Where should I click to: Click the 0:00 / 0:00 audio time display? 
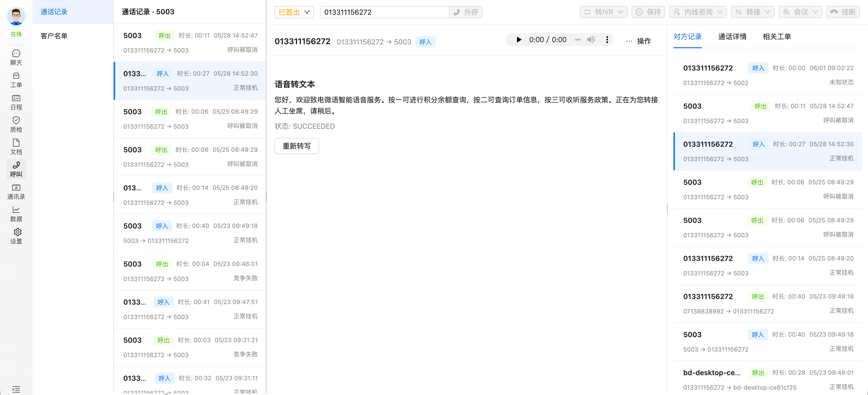tap(548, 40)
